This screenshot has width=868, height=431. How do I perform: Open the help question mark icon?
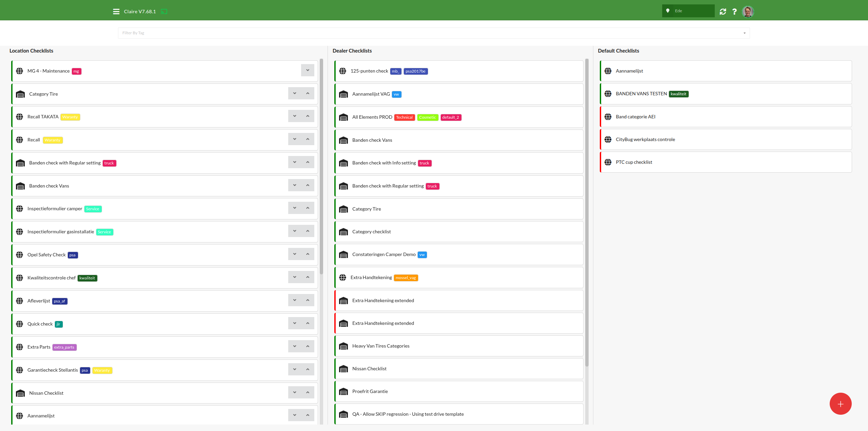click(734, 12)
